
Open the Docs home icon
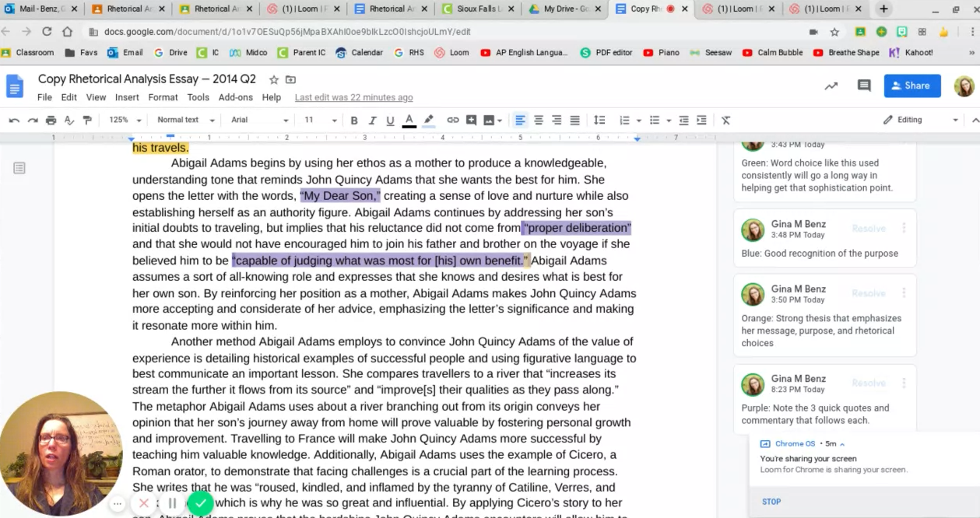pos(15,86)
